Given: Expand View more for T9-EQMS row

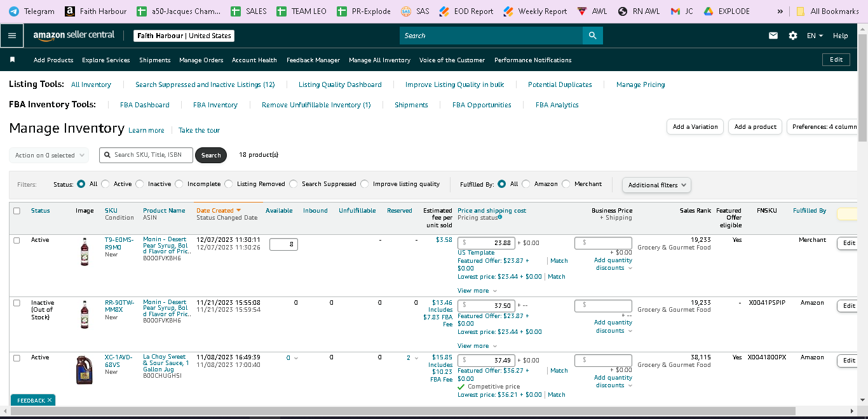Looking at the screenshot, I should [x=478, y=291].
